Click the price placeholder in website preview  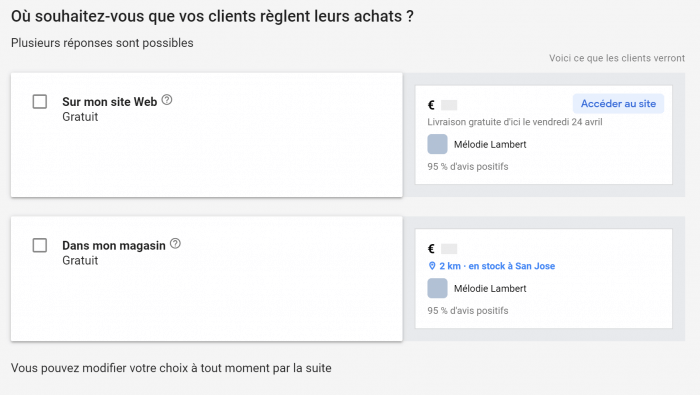point(449,105)
